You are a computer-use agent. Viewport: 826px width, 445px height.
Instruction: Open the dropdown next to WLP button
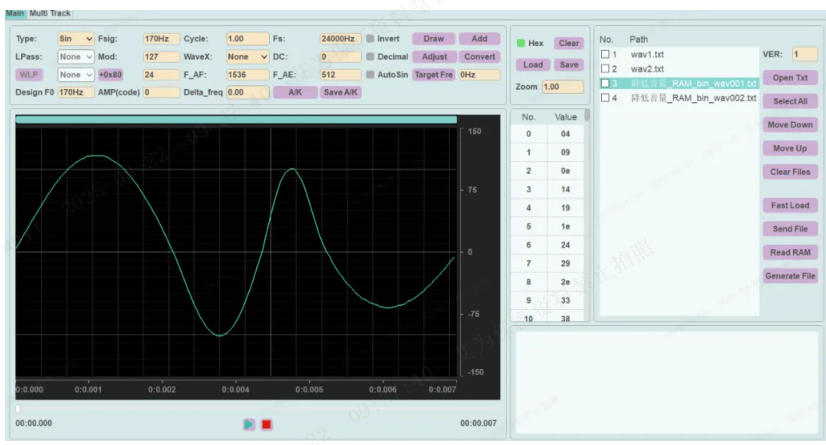75,75
